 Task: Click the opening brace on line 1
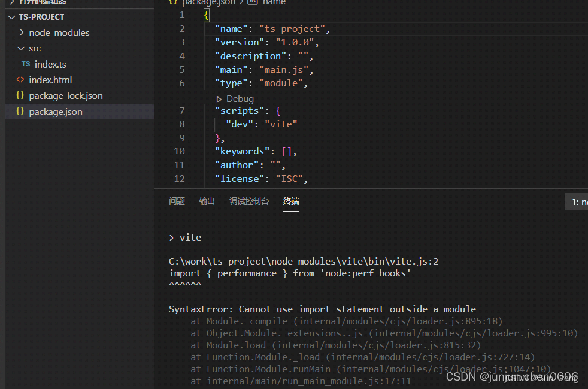point(207,16)
